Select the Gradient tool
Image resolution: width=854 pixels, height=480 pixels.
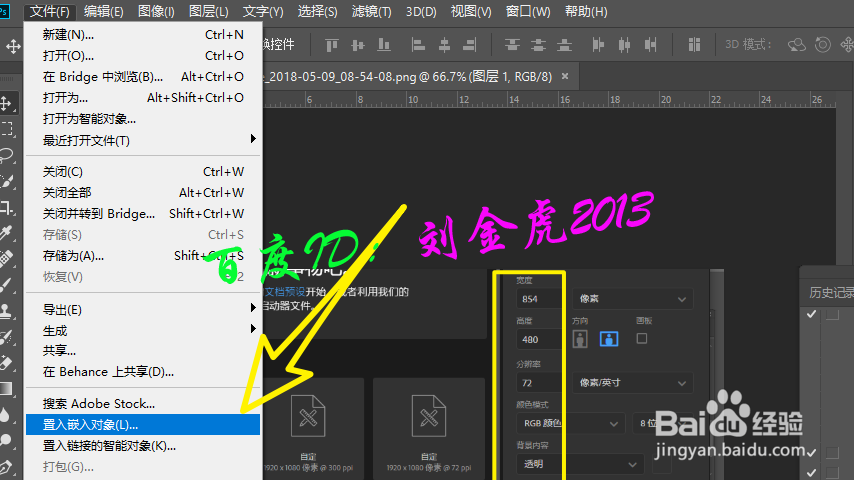pyautogui.click(x=7, y=388)
